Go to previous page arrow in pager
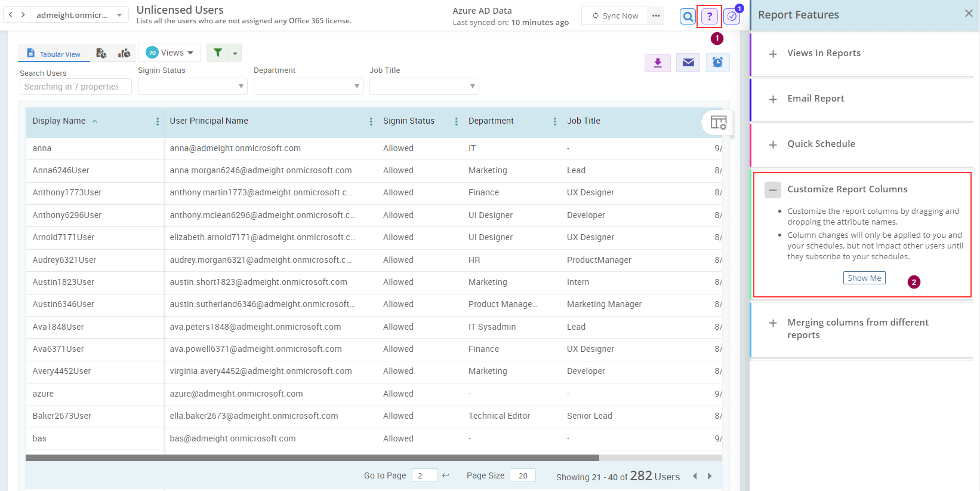The width and height of the screenshot is (980, 491). coord(695,476)
